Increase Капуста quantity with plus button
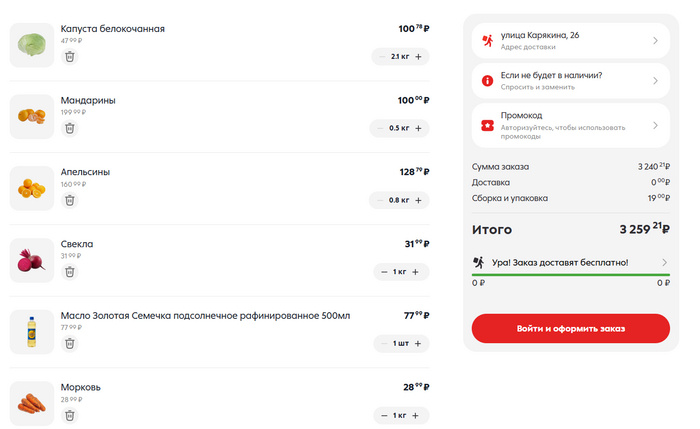Viewport: 700px width, 429px height. click(x=419, y=57)
